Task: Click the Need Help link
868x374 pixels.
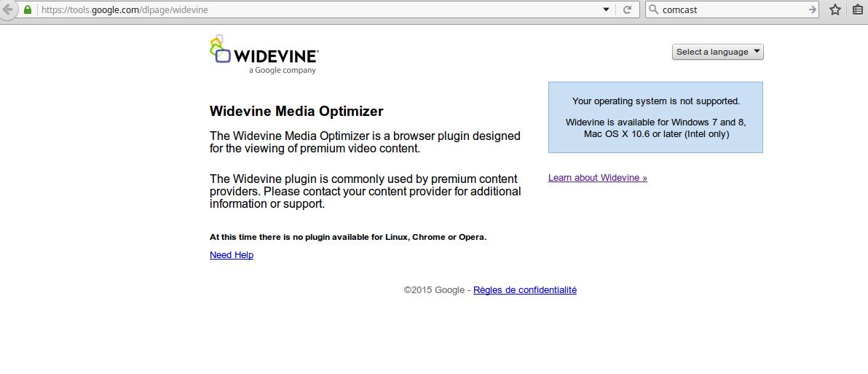Action: tap(232, 255)
